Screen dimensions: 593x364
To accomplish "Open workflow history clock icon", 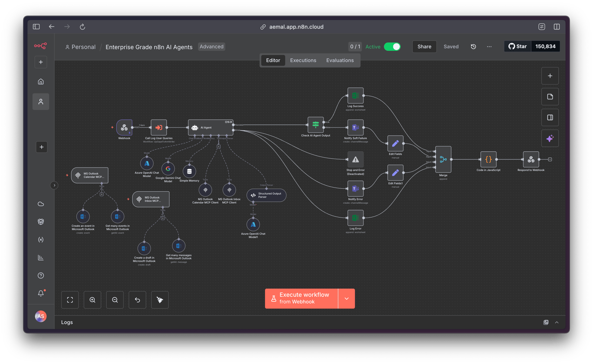I will [473, 47].
